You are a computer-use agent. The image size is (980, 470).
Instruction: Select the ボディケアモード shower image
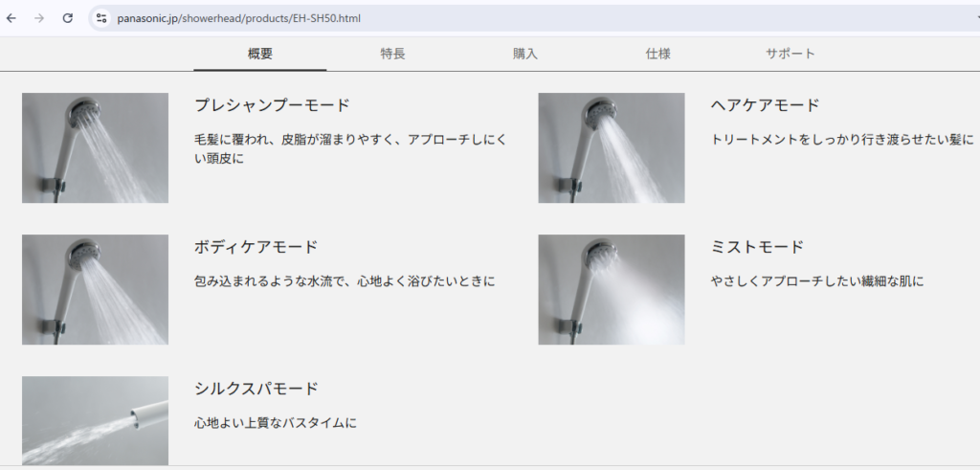click(x=95, y=289)
